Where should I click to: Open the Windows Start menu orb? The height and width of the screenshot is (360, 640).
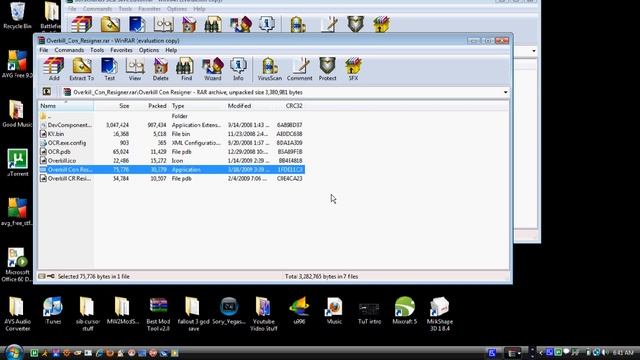[x=13, y=352]
